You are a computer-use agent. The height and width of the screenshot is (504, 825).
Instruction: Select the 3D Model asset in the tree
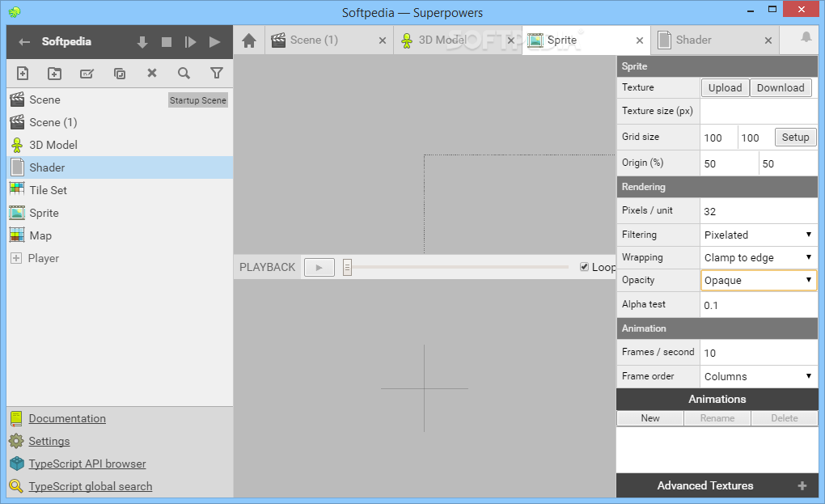120,145
